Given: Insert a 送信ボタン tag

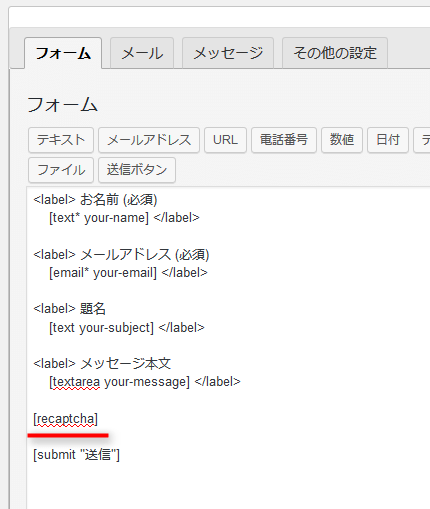Looking at the screenshot, I should 137,170.
